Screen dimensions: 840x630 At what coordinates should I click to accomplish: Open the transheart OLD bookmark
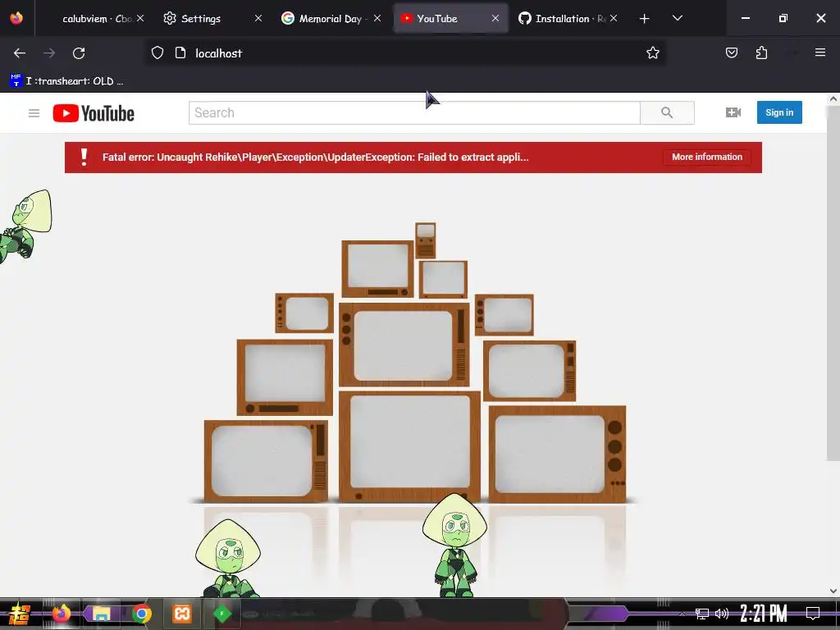click(x=66, y=81)
